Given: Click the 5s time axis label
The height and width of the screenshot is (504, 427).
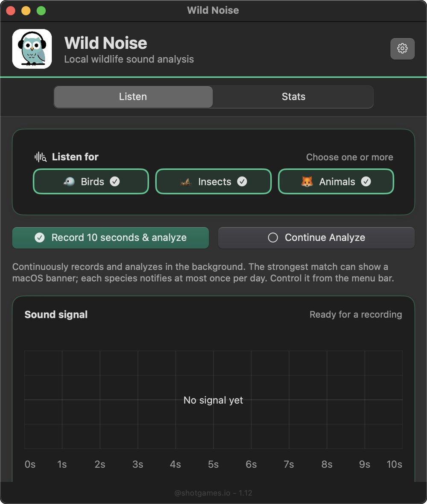Looking at the screenshot, I should pyautogui.click(x=213, y=465).
